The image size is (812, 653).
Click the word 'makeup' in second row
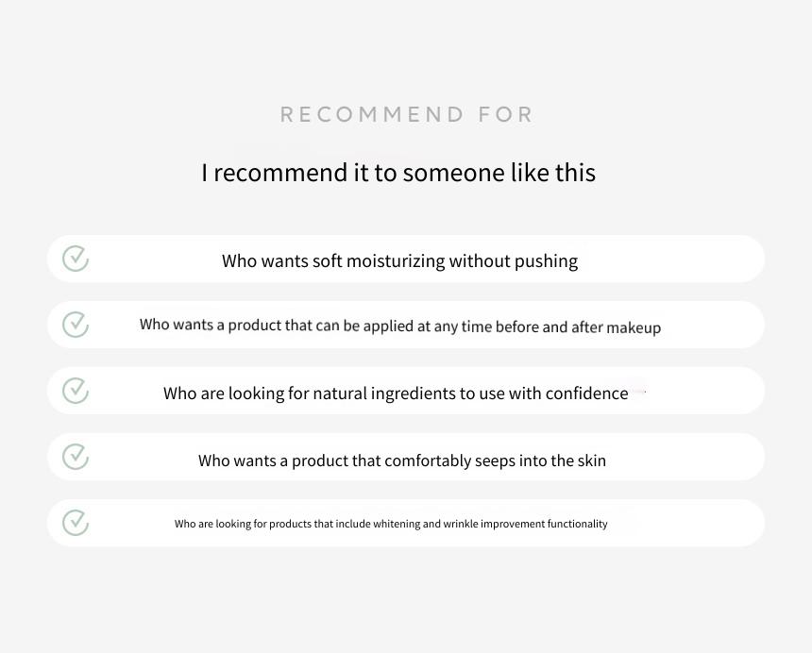point(634,327)
